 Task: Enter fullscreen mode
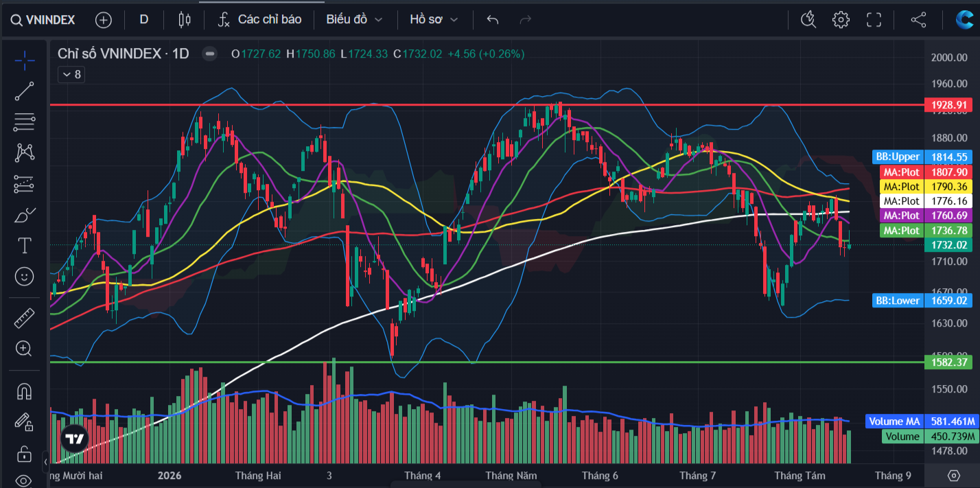tap(874, 19)
